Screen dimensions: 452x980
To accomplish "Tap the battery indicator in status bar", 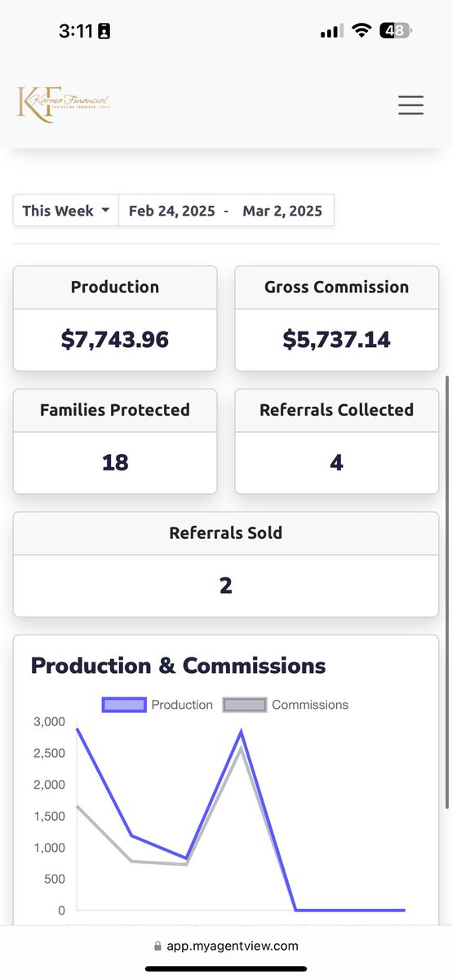I will (398, 31).
